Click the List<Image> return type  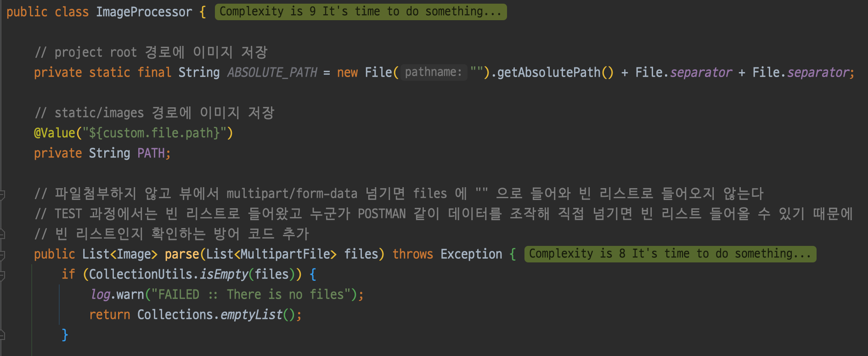pos(120,254)
